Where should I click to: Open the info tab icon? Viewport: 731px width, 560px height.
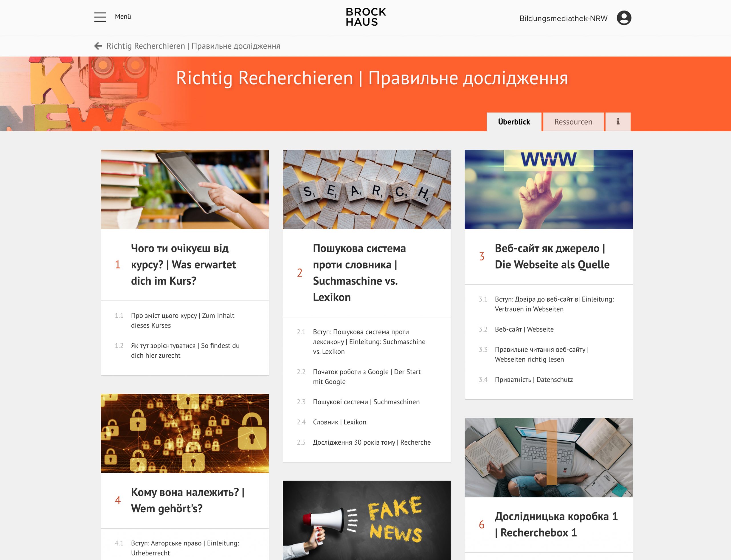coord(618,122)
